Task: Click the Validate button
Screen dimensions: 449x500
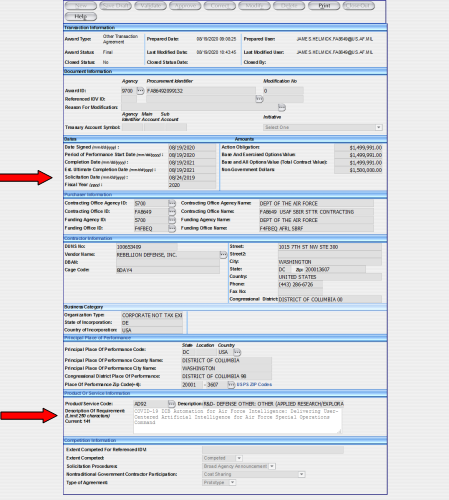Action: [150, 6]
